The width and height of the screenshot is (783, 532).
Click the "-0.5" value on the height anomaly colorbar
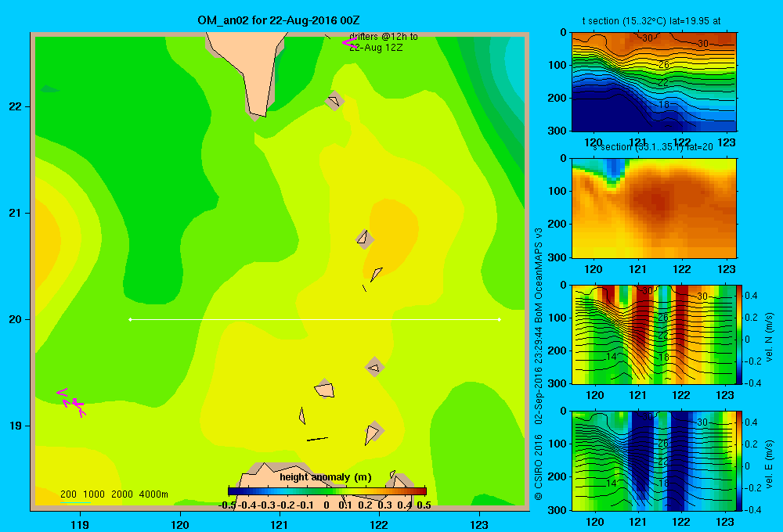pyautogui.click(x=228, y=505)
